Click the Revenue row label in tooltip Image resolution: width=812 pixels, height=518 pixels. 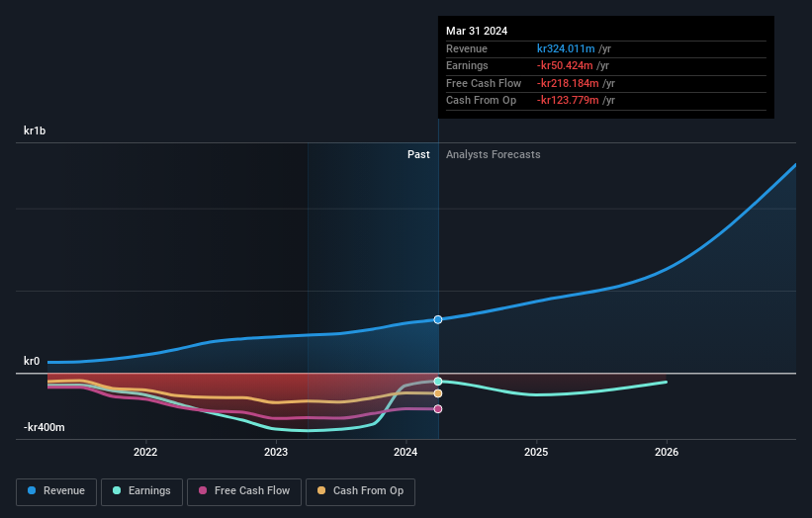click(467, 48)
